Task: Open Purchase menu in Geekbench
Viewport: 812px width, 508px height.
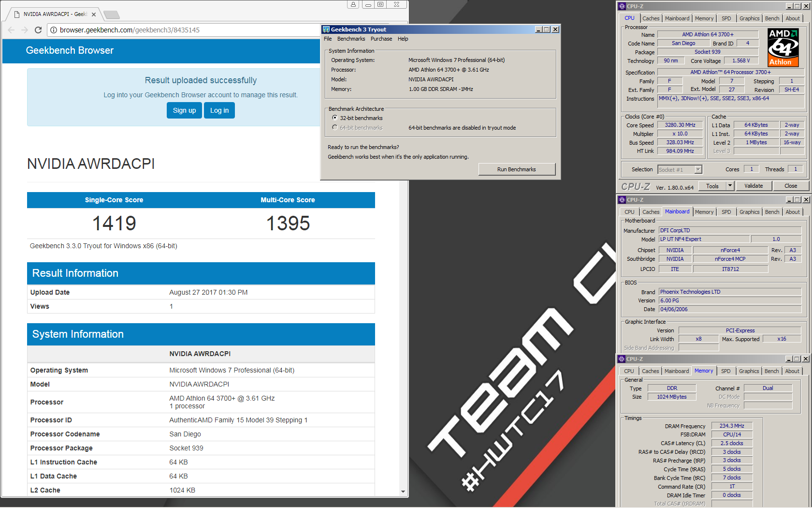Action: [x=381, y=39]
